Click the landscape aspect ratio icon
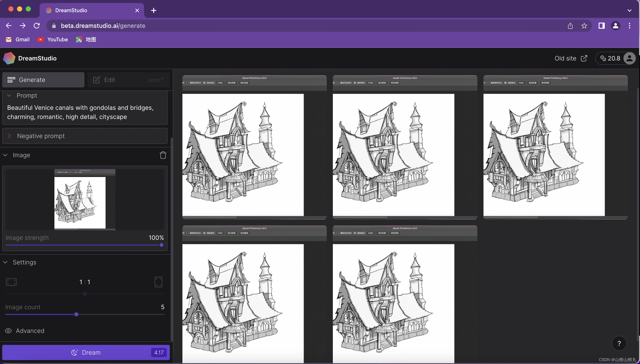Viewport: 640px width, 364px height. point(11,282)
